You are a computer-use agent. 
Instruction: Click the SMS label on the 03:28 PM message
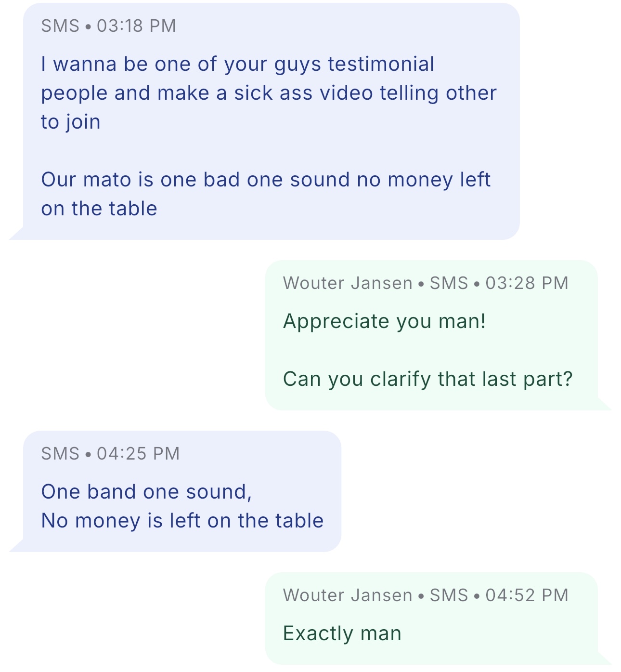[449, 283]
